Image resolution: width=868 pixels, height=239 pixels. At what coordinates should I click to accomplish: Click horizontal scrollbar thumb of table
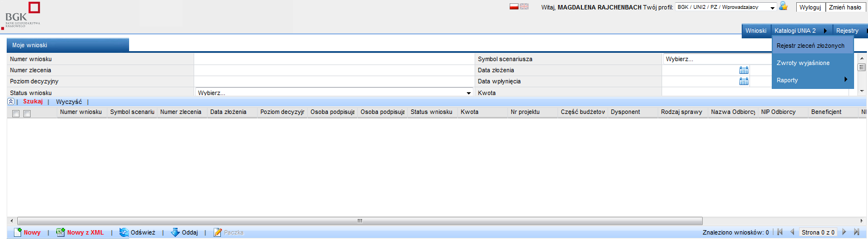pyautogui.click(x=360, y=221)
